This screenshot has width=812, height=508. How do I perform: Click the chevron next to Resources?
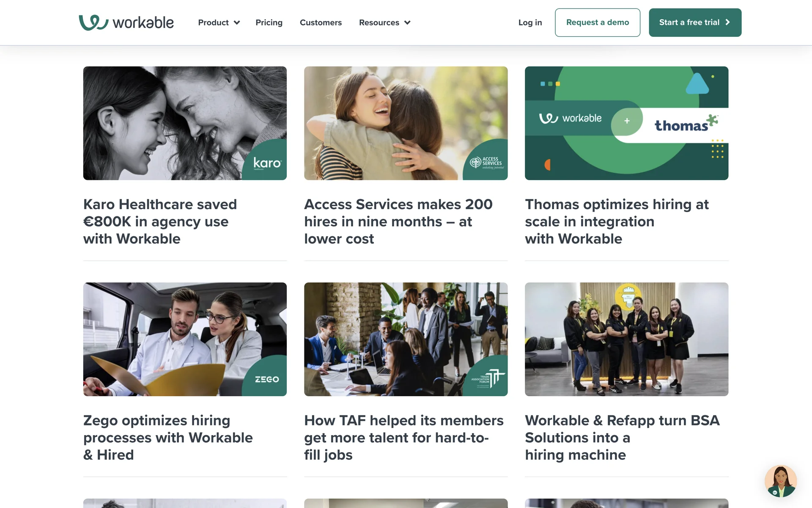tap(407, 22)
